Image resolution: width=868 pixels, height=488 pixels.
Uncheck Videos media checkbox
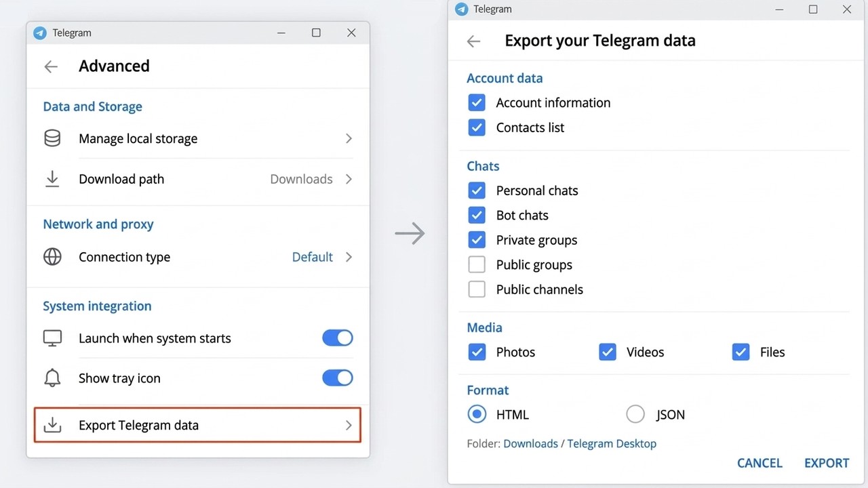tap(608, 352)
